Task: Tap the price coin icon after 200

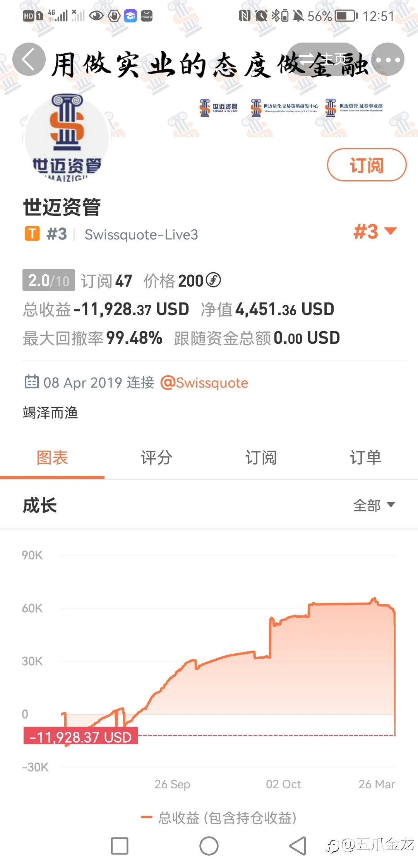Action: [x=213, y=280]
